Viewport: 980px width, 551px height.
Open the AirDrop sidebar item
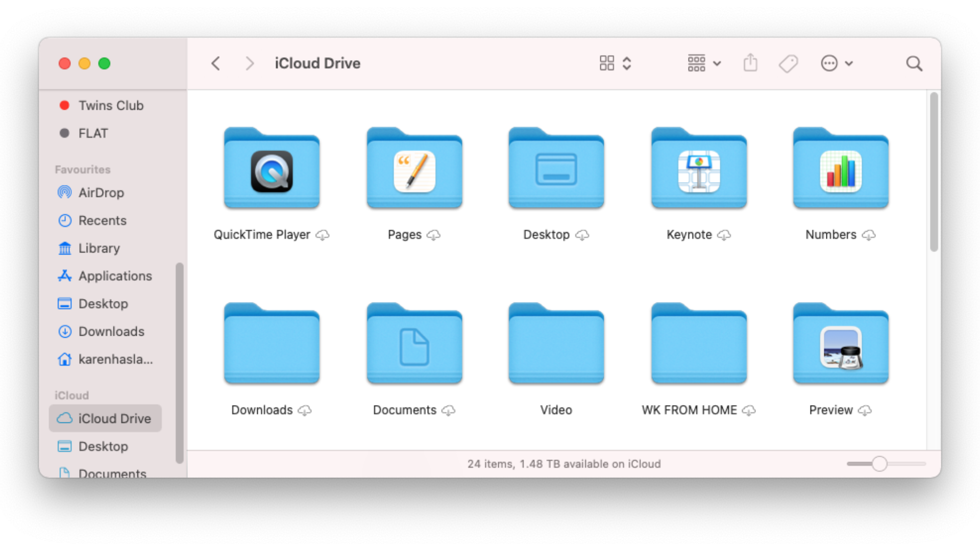(101, 192)
